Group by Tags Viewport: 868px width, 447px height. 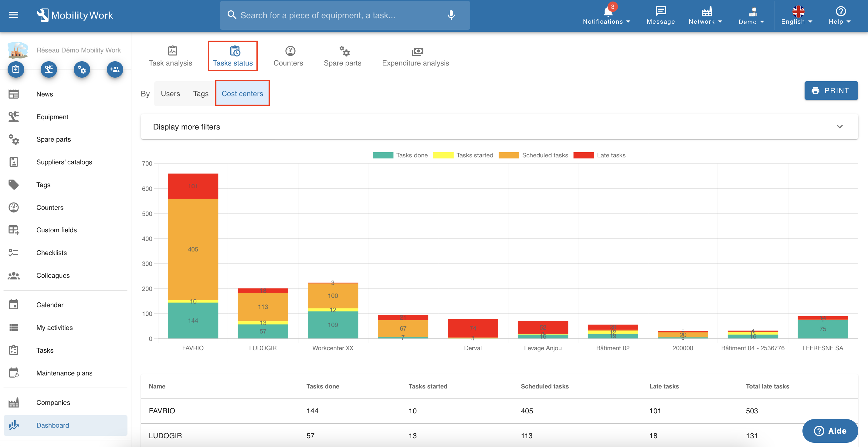201,94
